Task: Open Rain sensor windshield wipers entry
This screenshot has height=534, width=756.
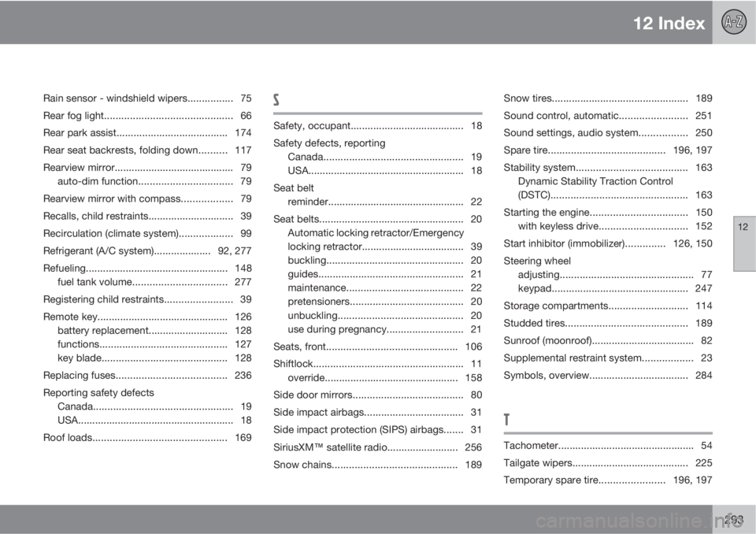Action: (x=116, y=98)
